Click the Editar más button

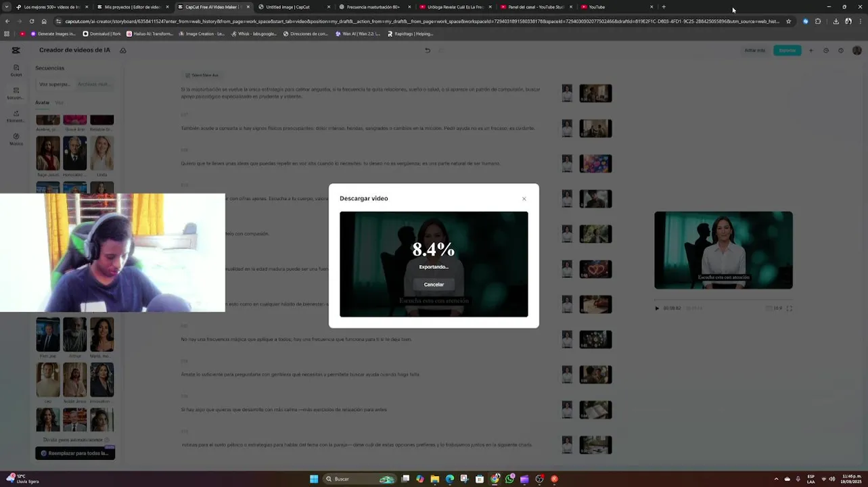(755, 50)
